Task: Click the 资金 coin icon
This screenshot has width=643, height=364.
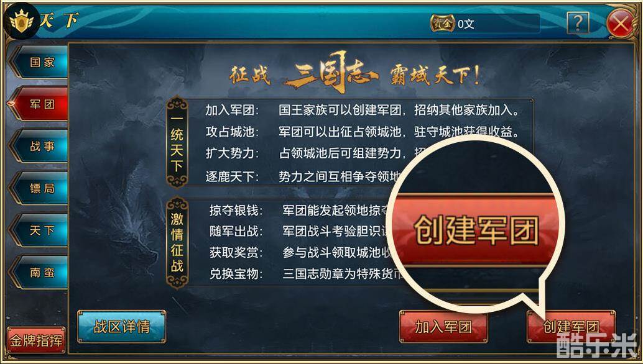Action: coord(442,24)
